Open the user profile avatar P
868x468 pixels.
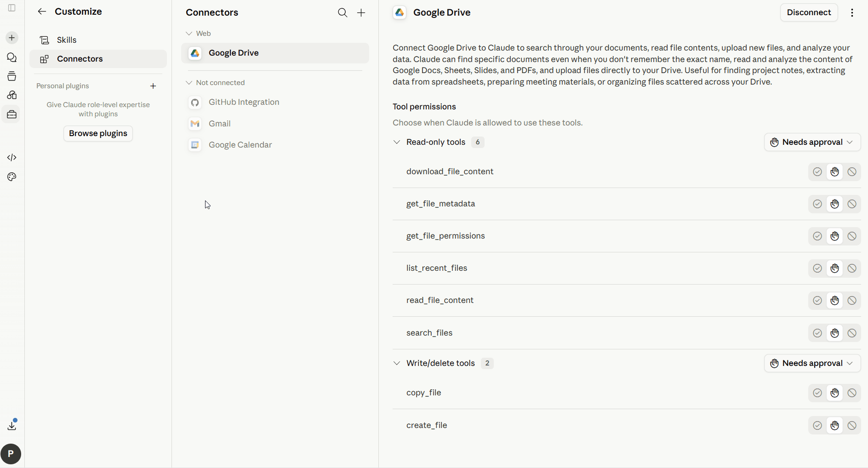pyautogui.click(x=11, y=454)
